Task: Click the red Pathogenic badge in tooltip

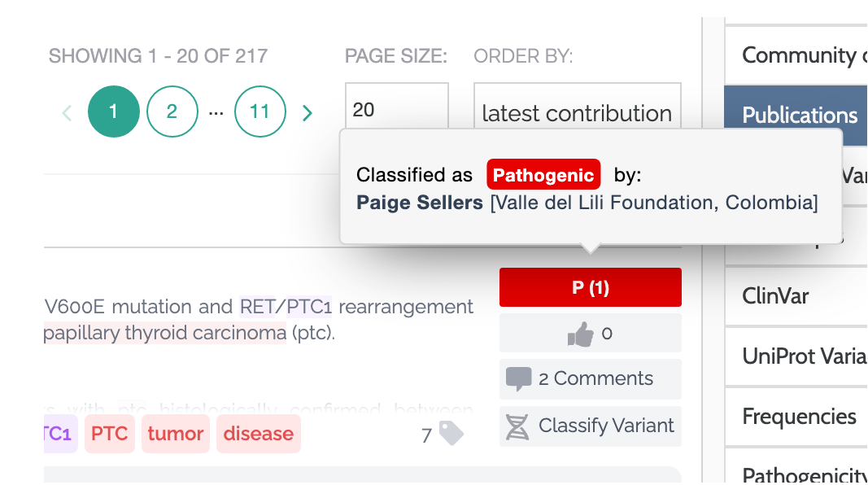Action: pyautogui.click(x=543, y=175)
